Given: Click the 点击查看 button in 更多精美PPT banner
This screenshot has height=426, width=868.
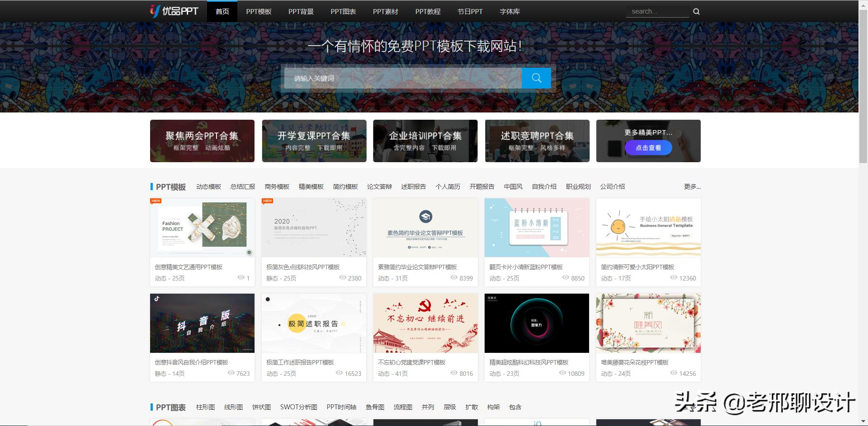Looking at the screenshot, I should [x=648, y=148].
